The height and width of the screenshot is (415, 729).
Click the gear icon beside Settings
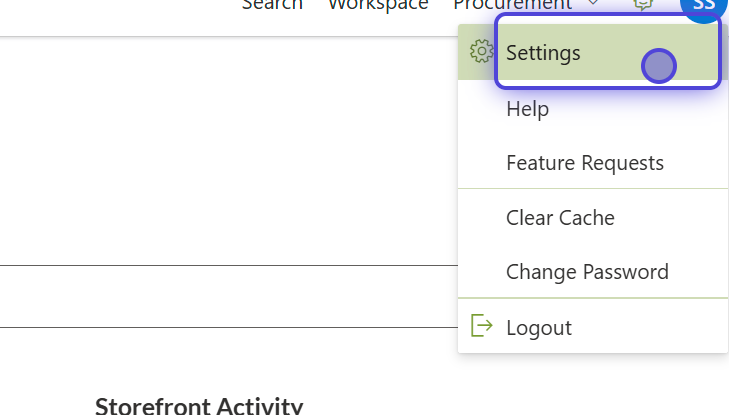tap(481, 51)
